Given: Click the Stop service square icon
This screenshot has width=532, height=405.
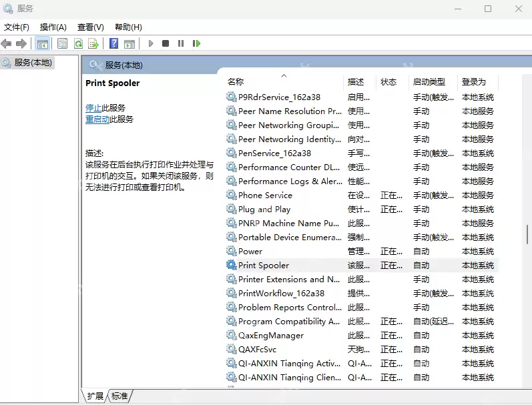Looking at the screenshot, I should (166, 43).
